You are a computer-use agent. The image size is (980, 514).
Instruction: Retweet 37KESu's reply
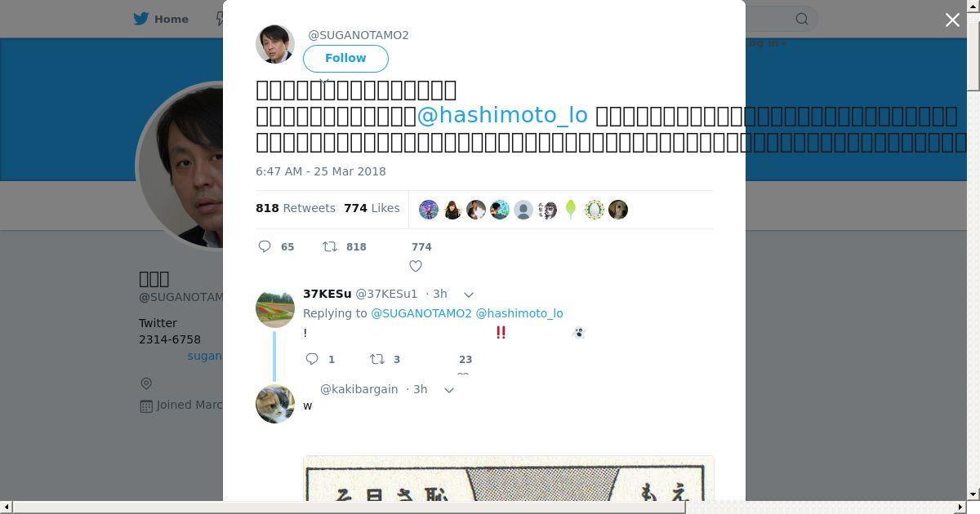click(377, 359)
